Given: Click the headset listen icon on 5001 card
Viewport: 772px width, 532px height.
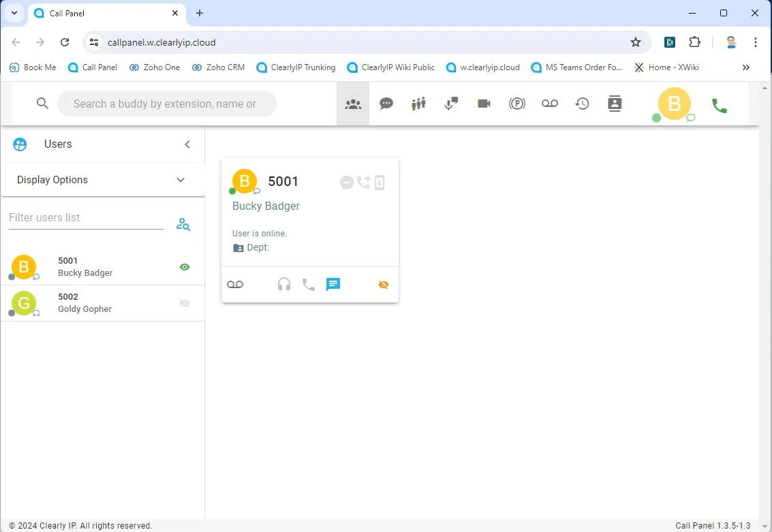Looking at the screenshot, I should tap(284, 285).
